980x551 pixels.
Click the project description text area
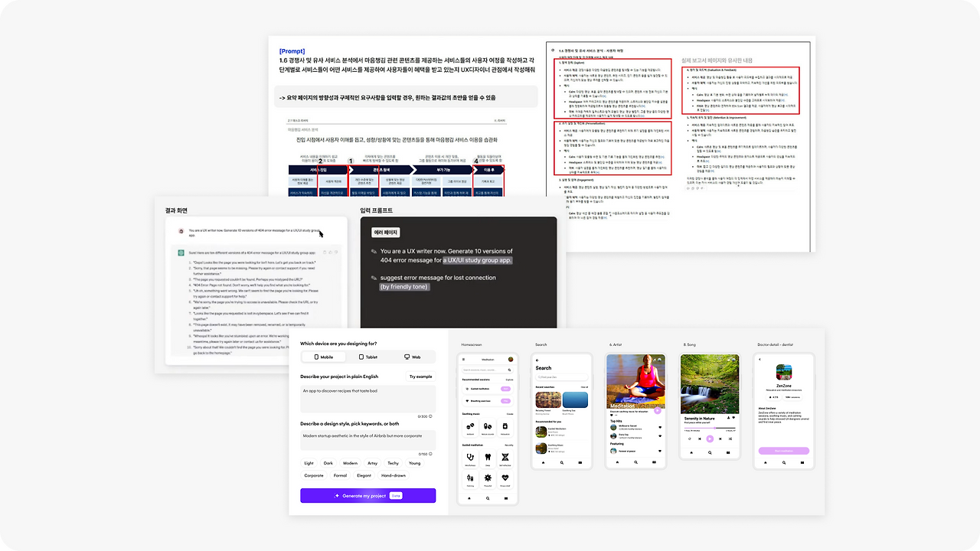pos(367,399)
